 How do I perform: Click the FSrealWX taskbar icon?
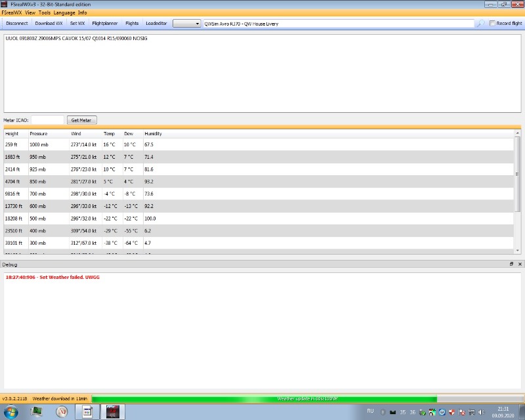coord(87,411)
